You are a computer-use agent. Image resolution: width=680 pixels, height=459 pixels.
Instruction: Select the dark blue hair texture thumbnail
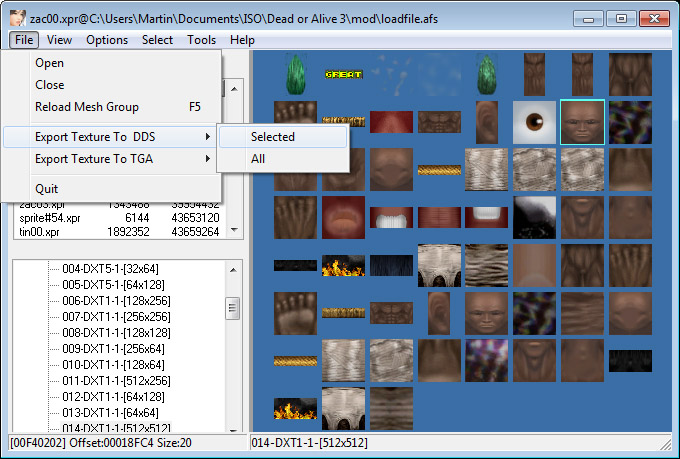point(391,265)
